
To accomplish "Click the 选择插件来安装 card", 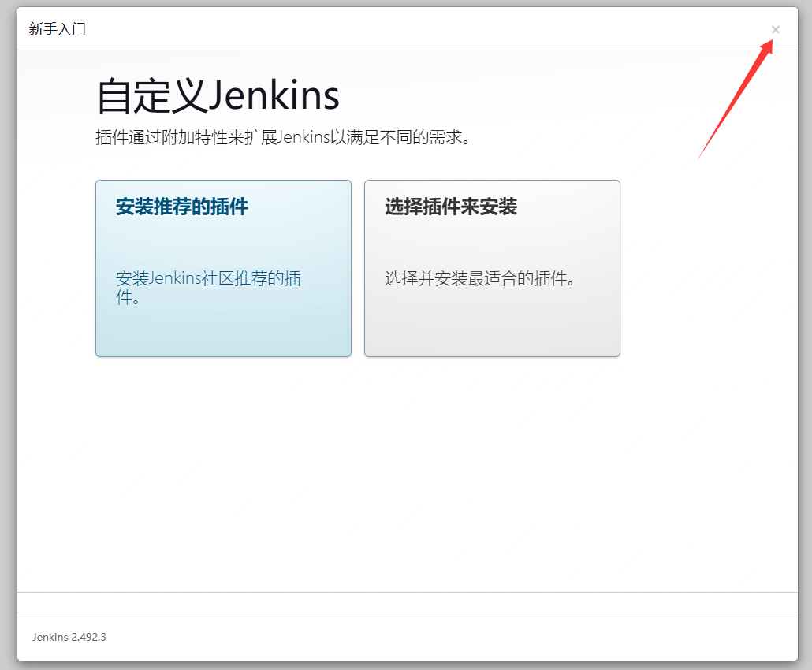I will click(x=492, y=268).
